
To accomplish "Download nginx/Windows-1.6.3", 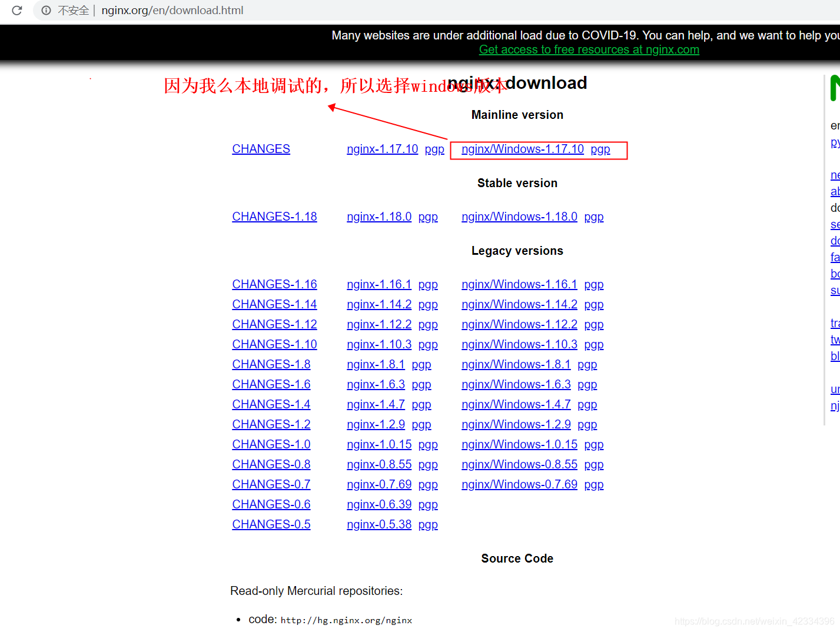I will [516, 384].
